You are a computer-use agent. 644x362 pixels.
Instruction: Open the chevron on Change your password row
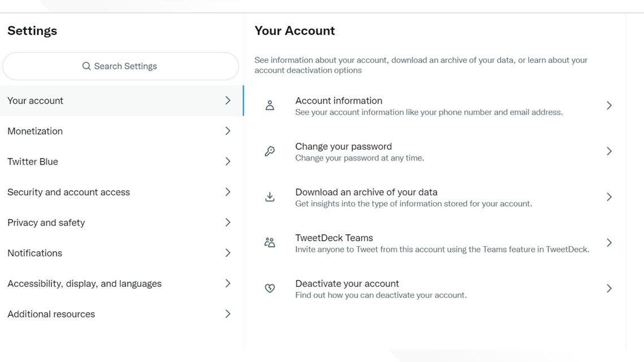click(x=610, y=151)
